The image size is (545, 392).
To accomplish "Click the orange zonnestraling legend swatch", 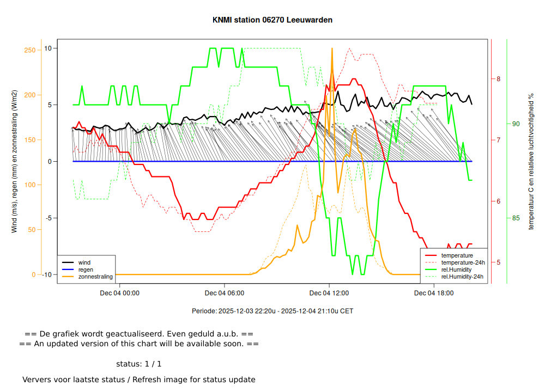I will click(68, 277).
